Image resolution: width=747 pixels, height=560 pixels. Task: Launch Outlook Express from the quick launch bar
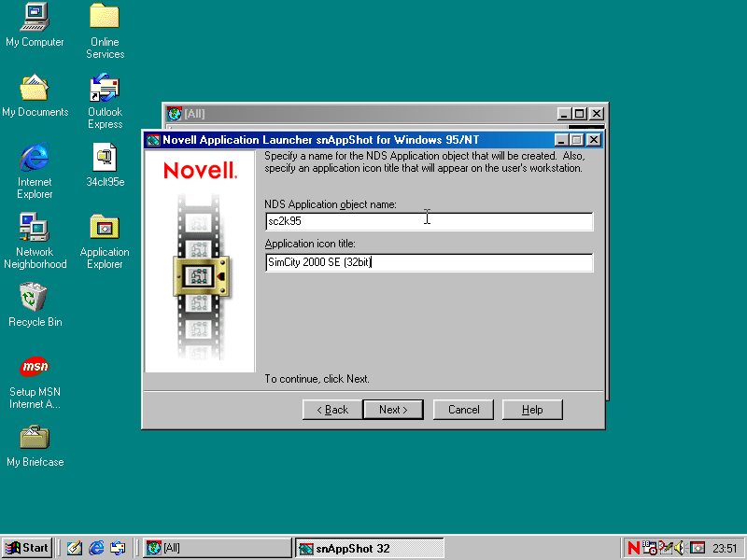[x=118, y=548]
